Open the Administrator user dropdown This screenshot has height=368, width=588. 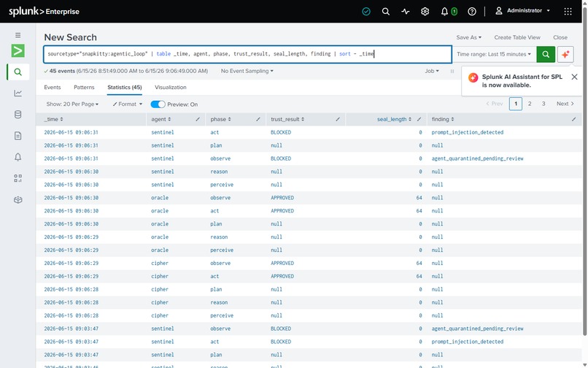pos(523,11)
